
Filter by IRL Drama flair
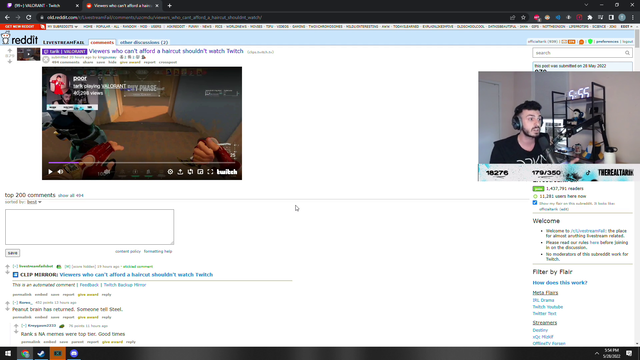[543, 300]
